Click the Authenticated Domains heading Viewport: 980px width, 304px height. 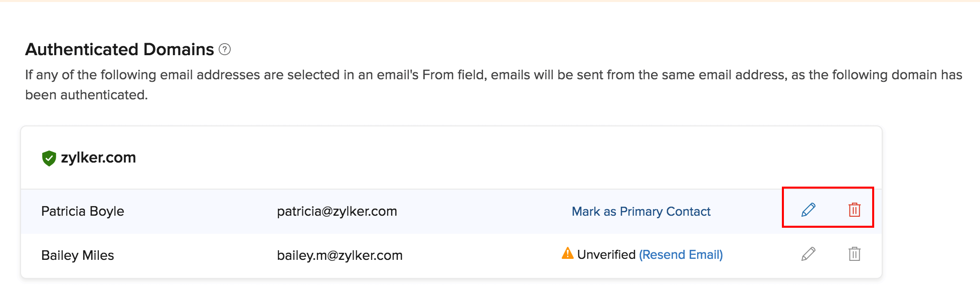119,49
